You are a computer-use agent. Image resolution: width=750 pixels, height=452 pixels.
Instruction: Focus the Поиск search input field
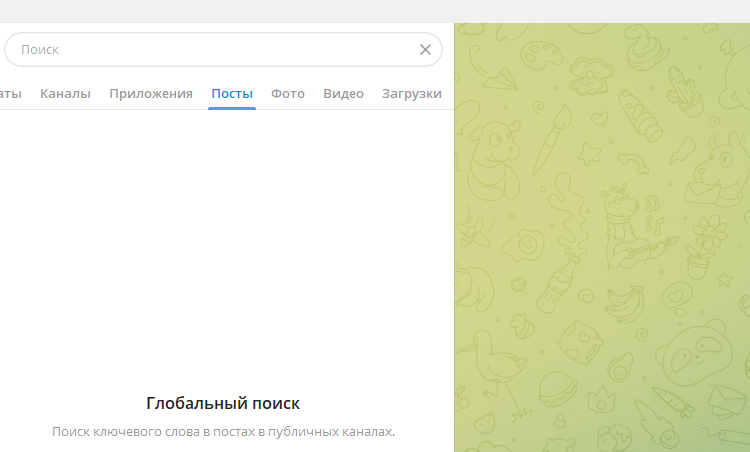(x=223, y=50)
